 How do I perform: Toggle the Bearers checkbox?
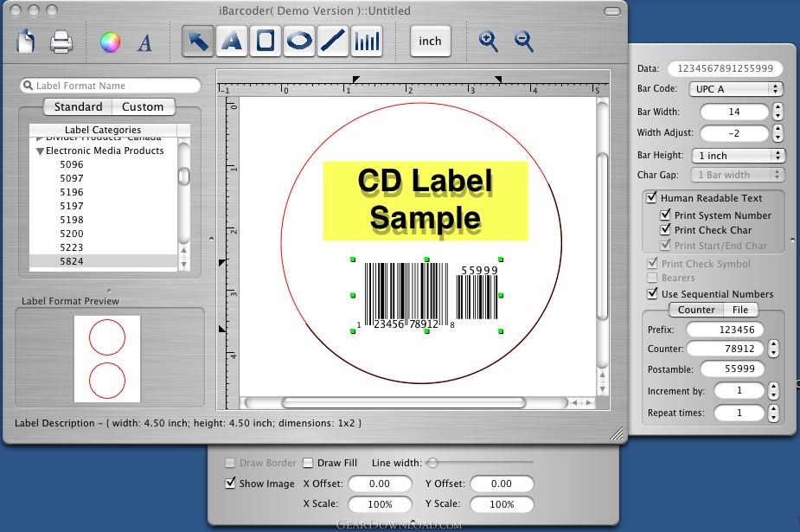pyautogui.click(x=652, y=278)
